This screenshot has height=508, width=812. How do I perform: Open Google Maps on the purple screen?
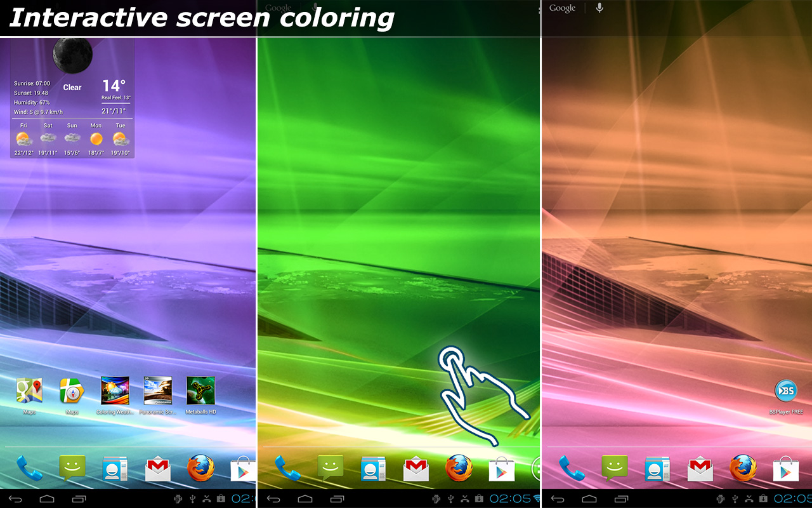(29, 391)
